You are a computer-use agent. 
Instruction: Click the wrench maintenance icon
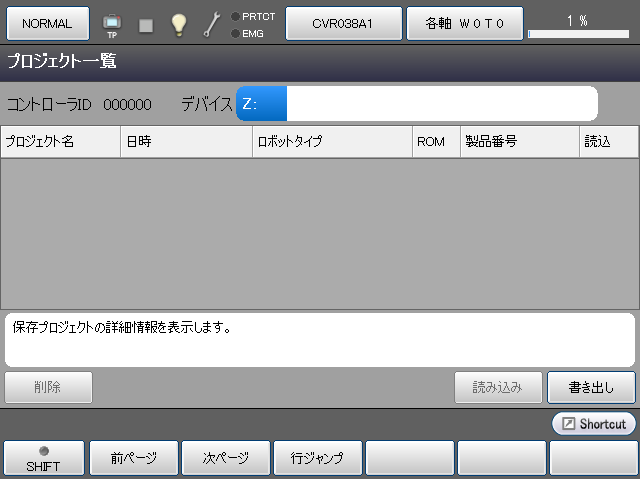click(211, 25)
